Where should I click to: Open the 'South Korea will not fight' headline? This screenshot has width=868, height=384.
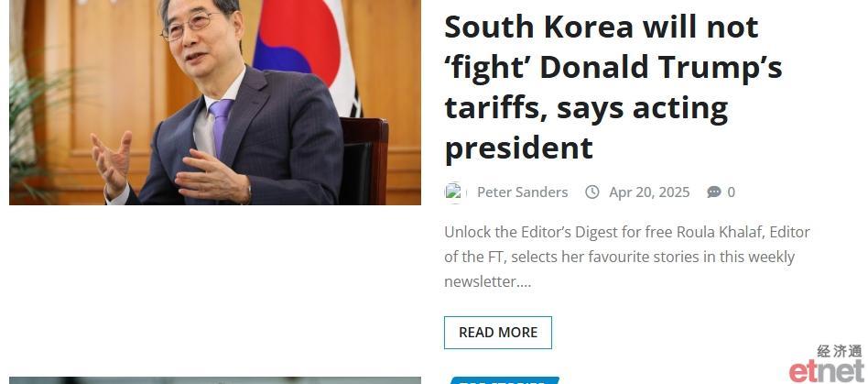pos(613,87)
